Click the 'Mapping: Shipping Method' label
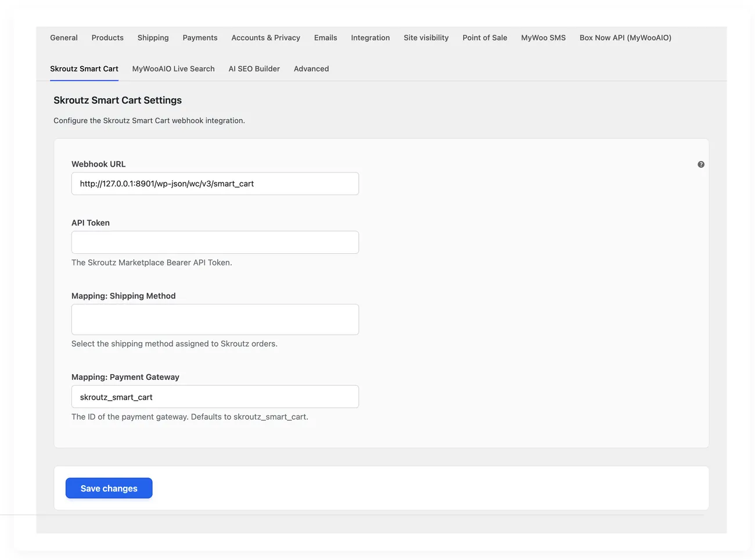The width and height of the screenshot is (755, 560). pos(124,296)
